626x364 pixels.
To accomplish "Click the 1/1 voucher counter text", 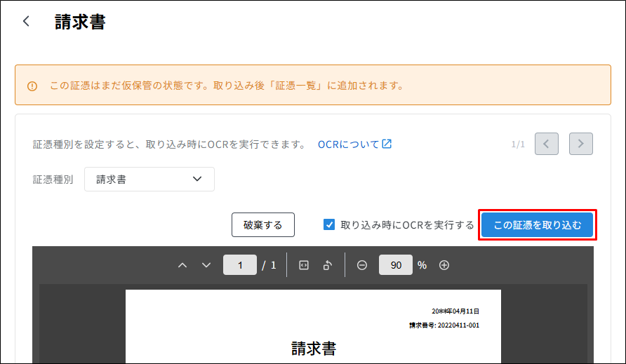I will pos(518,144).
